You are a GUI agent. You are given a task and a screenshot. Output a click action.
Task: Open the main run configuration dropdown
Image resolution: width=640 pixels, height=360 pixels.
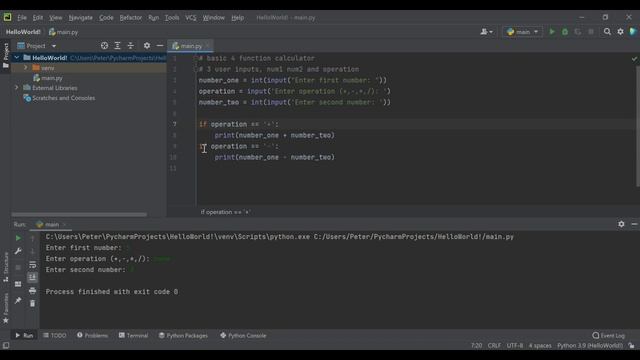click(522, 32)
